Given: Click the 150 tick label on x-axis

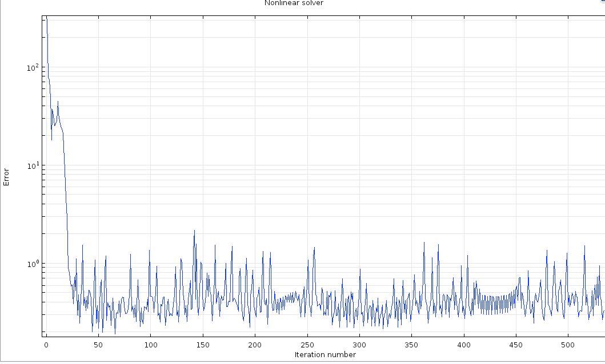Looking at the screenshot, I should tap(202, 345).
